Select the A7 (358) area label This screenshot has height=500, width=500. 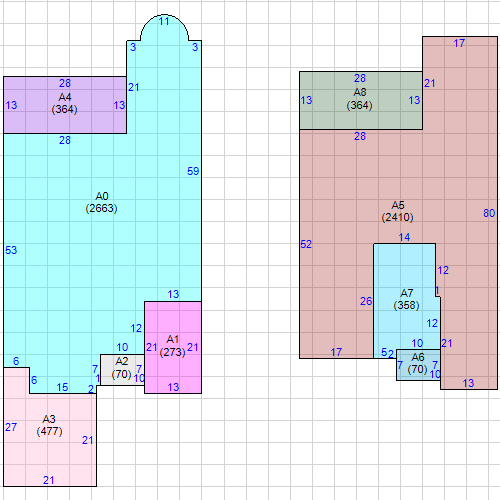pos(406,299)
